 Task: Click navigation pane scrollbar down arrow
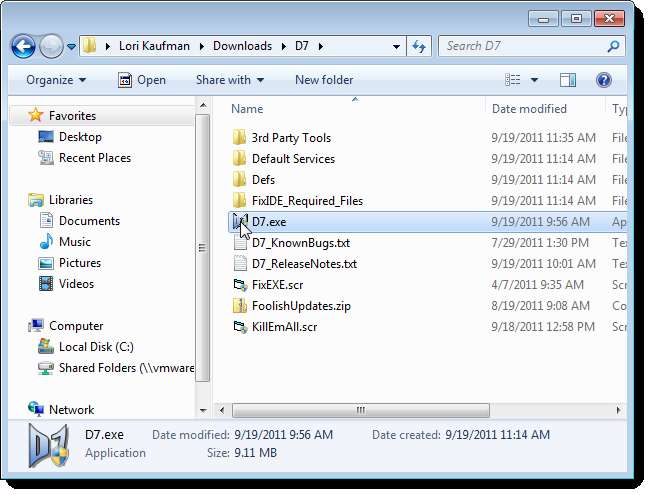203,410
